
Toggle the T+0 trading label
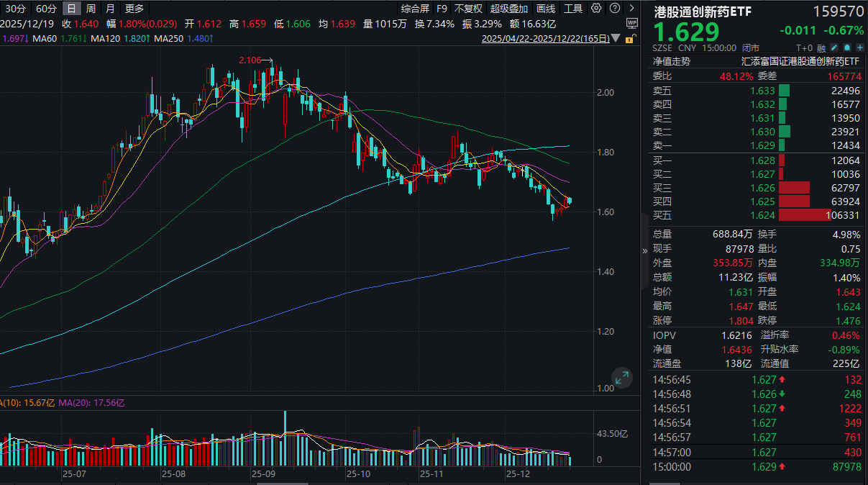pyautogui.click(x=804, y=47)
